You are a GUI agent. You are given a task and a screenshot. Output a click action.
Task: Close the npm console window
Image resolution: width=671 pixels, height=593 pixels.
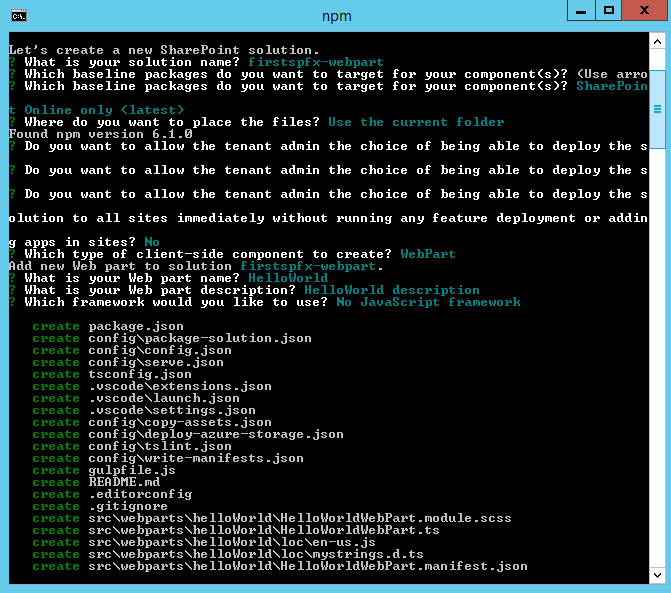point(644,11)
